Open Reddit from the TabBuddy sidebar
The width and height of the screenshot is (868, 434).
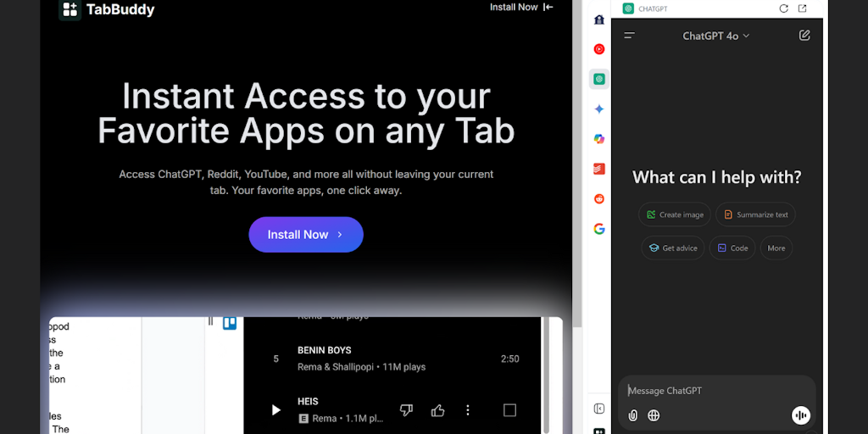(x=599, y=198)
